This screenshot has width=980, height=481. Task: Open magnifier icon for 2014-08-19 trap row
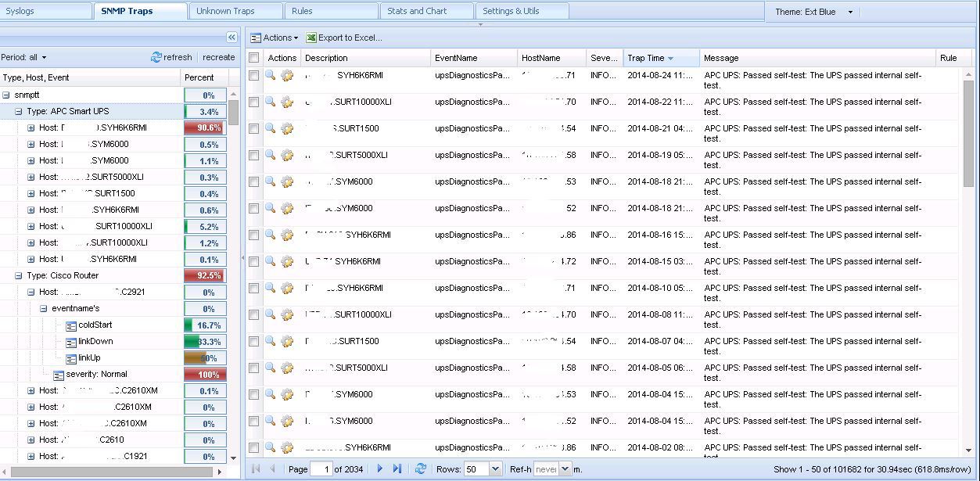(x=270, y=155)
